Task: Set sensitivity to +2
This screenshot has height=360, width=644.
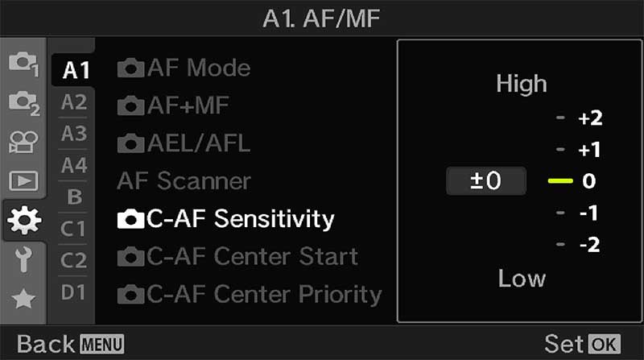Action: pos(589,118)
